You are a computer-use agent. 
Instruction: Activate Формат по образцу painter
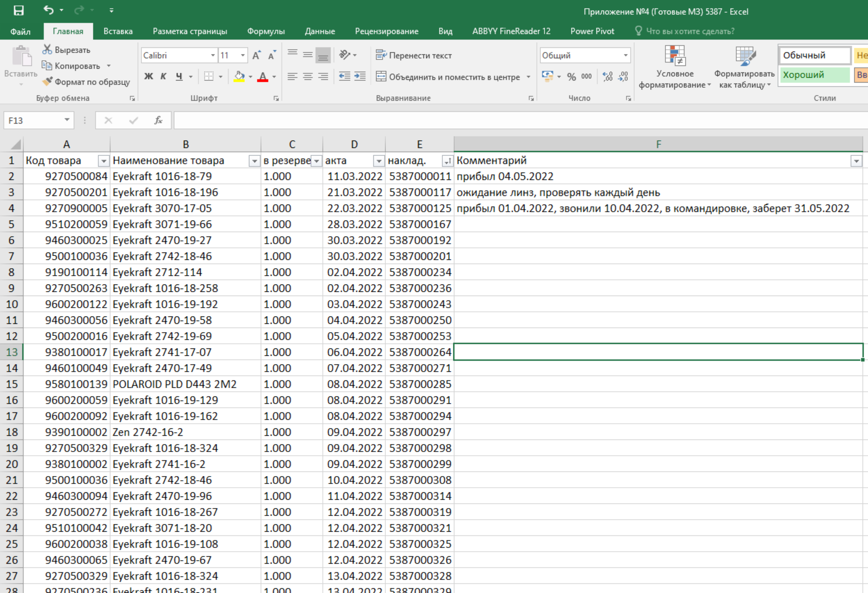point(86,82)
